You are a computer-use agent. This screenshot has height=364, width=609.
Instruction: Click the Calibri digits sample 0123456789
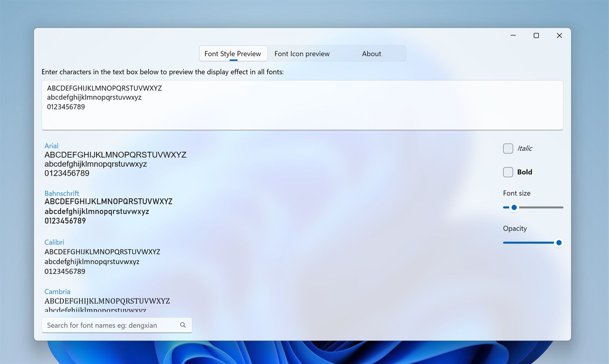65,271
